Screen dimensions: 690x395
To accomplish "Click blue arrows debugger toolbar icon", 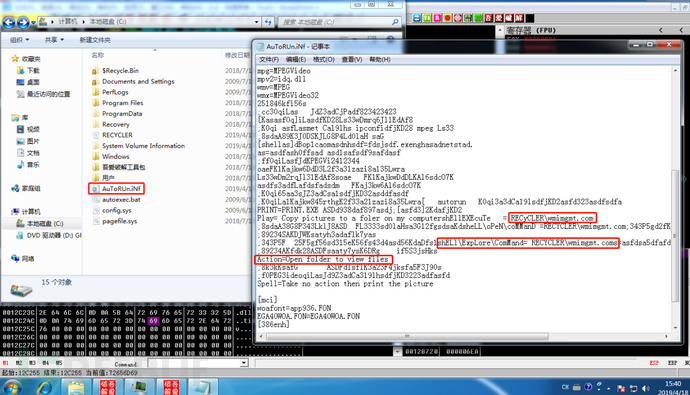I will click(416, 18).
